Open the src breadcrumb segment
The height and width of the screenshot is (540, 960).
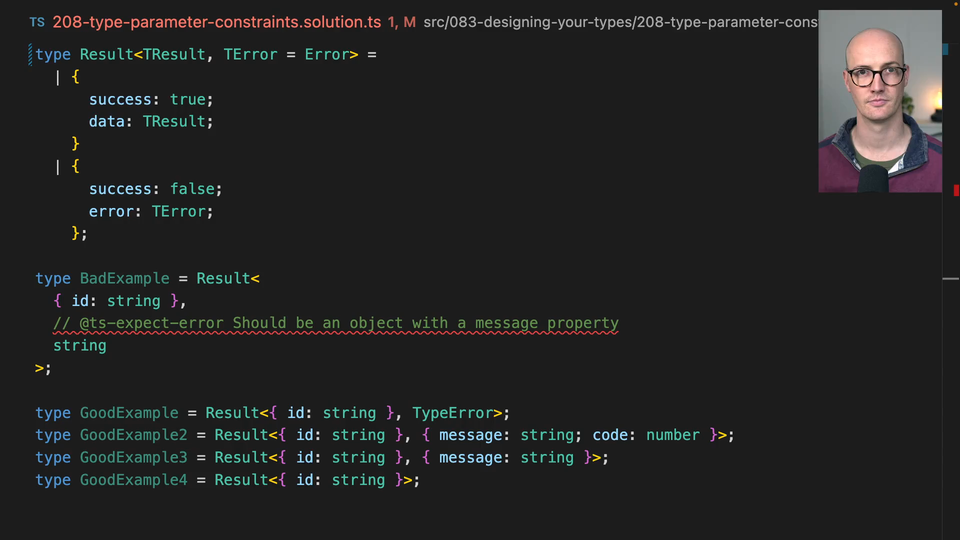coord(436,22)
